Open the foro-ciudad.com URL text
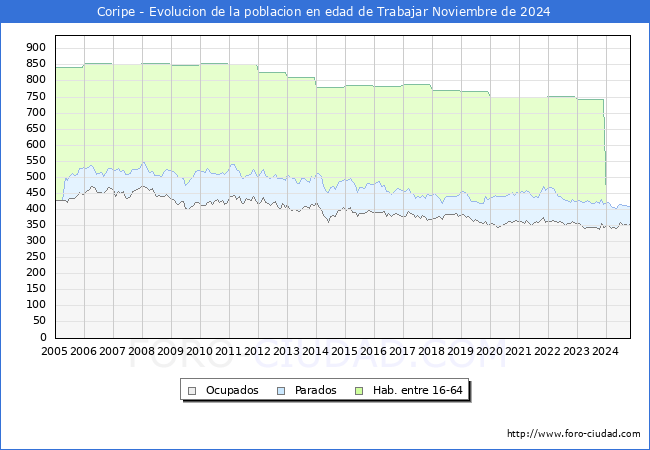The width and height of the screenshot is (650, 450). coord(574,433)
